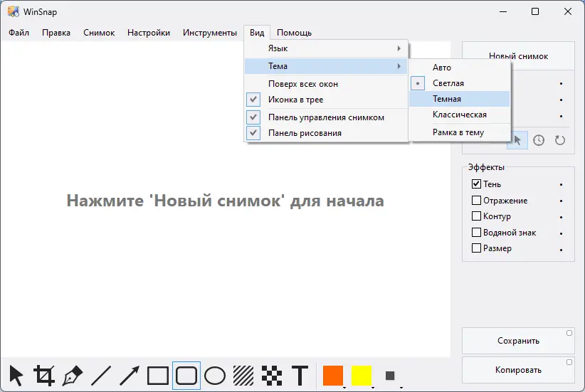The image size is (585, 392).
Task: Select the Светлая theme radio option
Action: tap(459, 83)
